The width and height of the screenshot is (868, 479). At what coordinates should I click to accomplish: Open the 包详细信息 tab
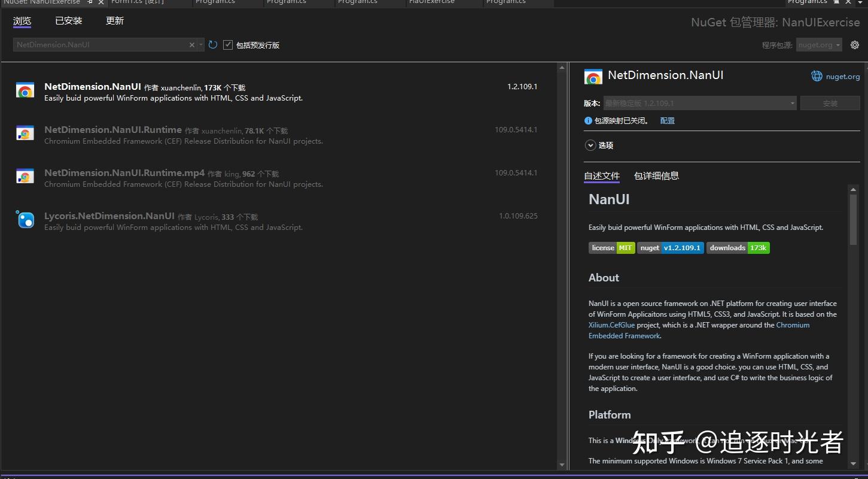click(x=656, y=176)
